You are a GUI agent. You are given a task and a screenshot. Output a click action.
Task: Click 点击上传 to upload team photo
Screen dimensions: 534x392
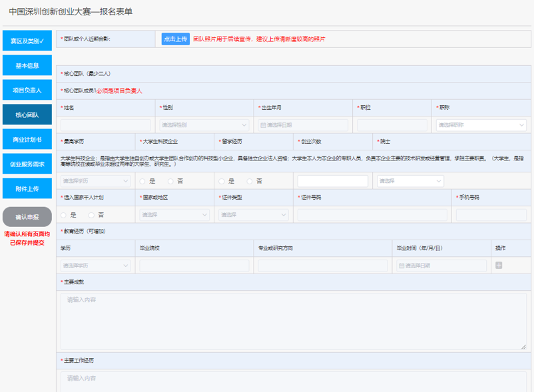175,39
